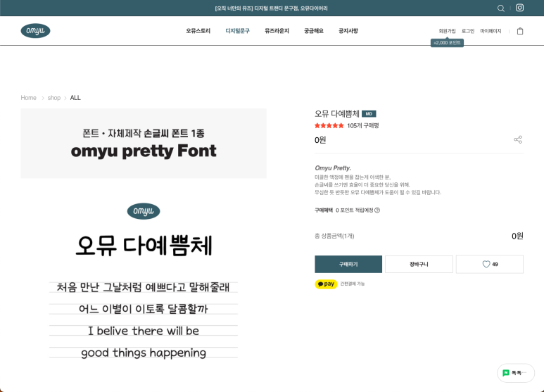The image size is (544, 392).
Task: Click shop in the breadcrumb
Action: click(x=53, y=98)
